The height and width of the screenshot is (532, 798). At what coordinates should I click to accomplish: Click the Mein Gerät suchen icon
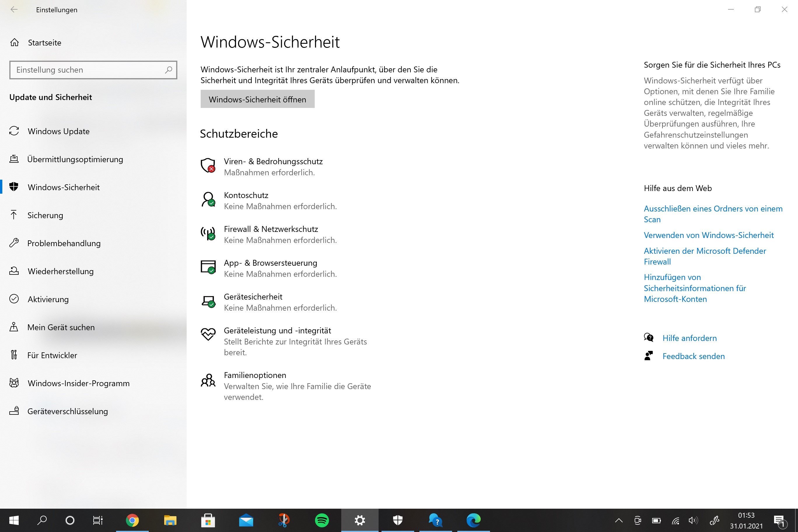[x=14, y=327]
